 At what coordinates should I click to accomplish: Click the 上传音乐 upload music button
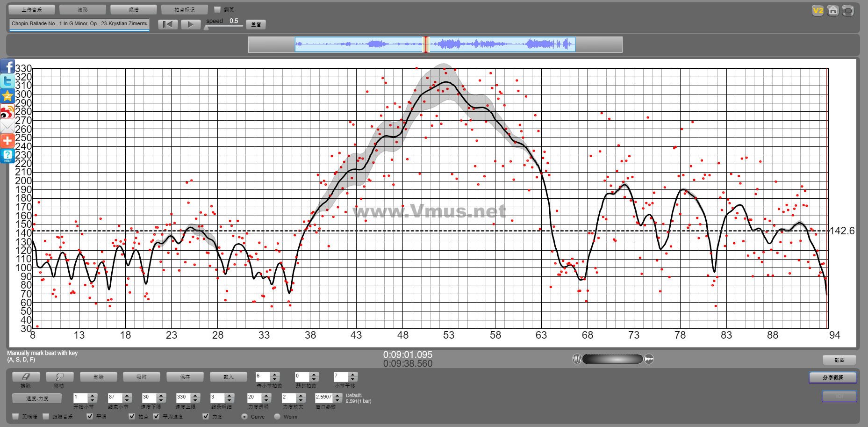point(32,9)
